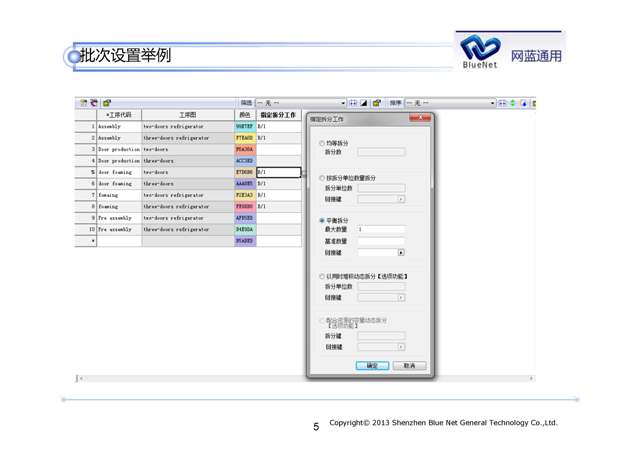Screen dimensions: 640x452
Task: Choose the 平衡拆分 radio option
Action: (321, 221)
